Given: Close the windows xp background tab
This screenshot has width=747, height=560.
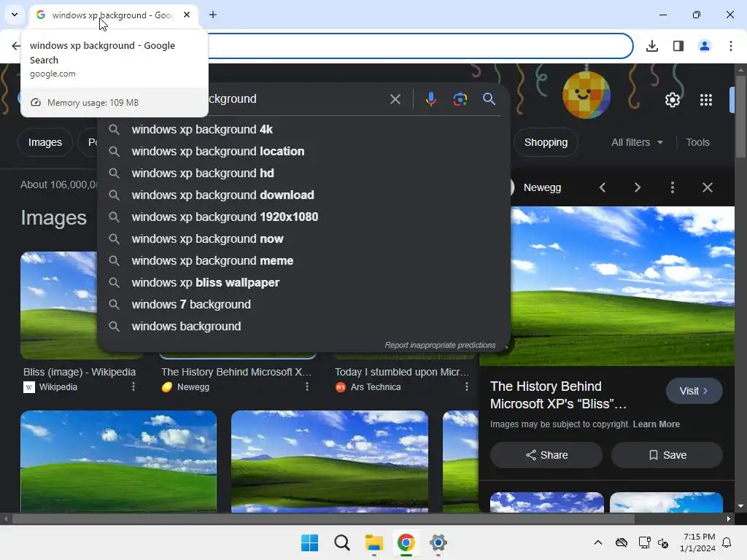Looking at the screenshot, I should (187, 15).
